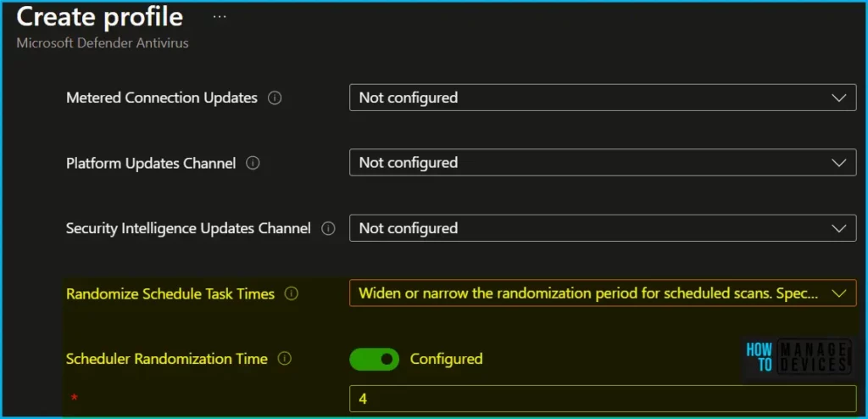Toggle the Scheduler Randomization Time switch
This screenshot has width=868, height=419.
tap(374, 359)
